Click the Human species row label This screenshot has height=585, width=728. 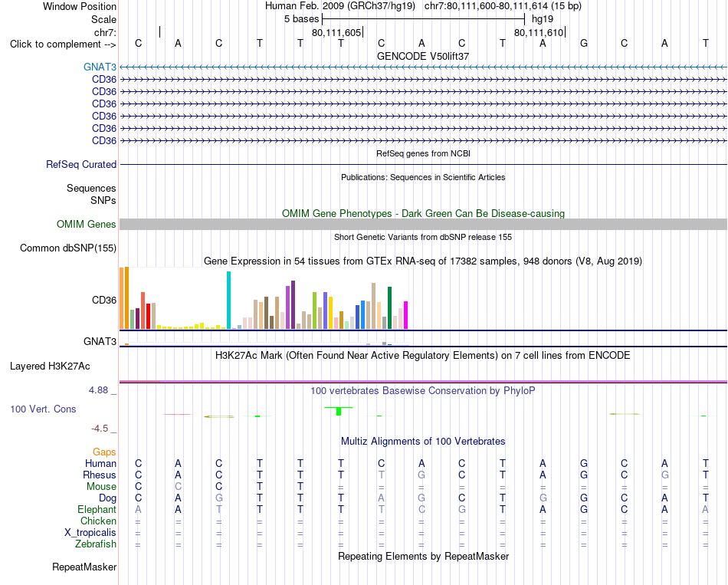(x=100, y=463)
